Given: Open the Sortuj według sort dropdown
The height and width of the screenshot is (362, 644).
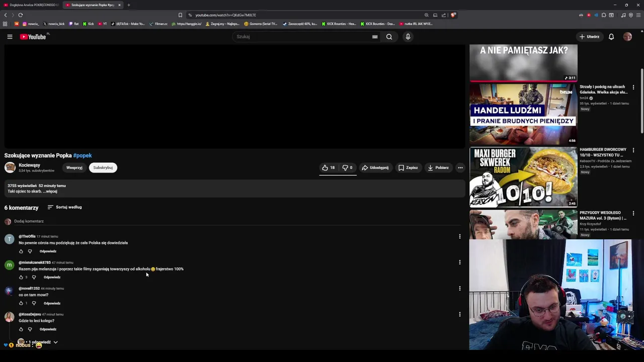Looking at the screenshot, I should point(64,207).
